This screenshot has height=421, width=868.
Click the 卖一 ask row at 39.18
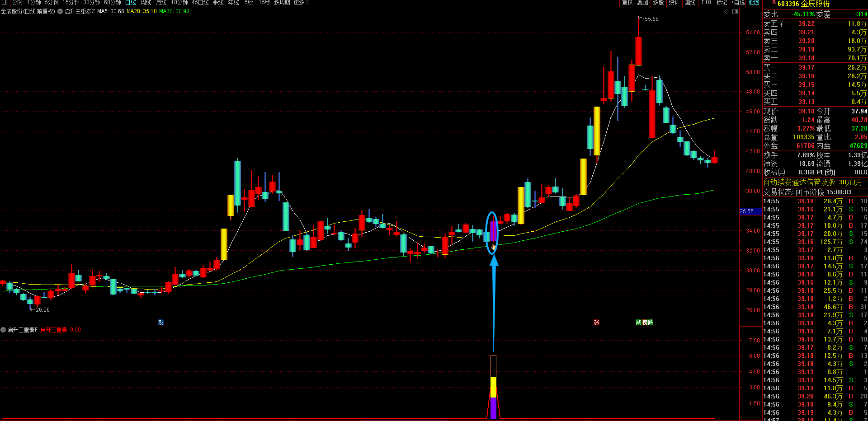click(815, 58)
